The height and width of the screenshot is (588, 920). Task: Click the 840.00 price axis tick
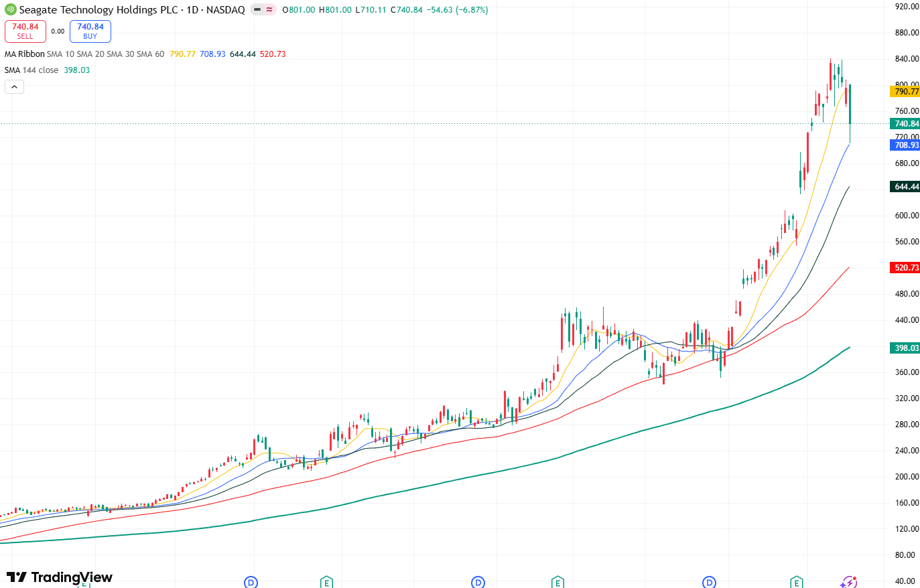coord(907,59)
